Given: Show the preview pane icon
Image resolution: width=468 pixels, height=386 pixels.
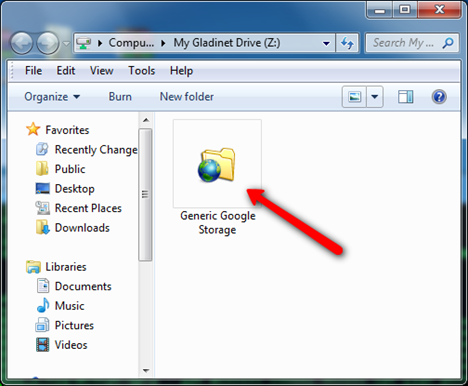Looking at the screenshot, I should click(x=406, y=97).
